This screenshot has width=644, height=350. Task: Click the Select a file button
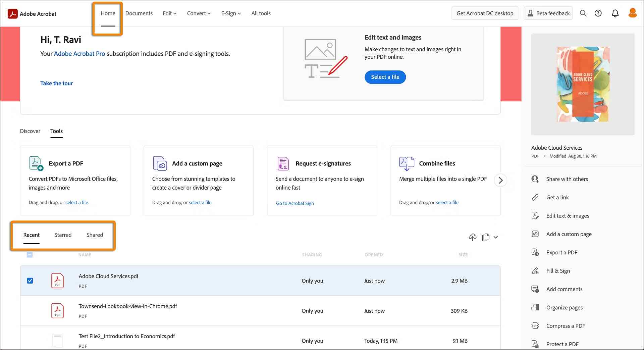pos(385,77)
